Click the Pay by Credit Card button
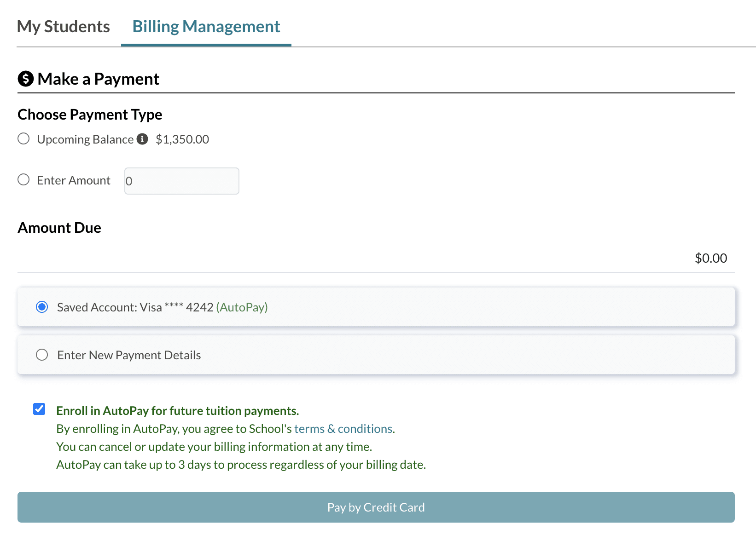Screen dimensions: 756x541 (376, 507)
